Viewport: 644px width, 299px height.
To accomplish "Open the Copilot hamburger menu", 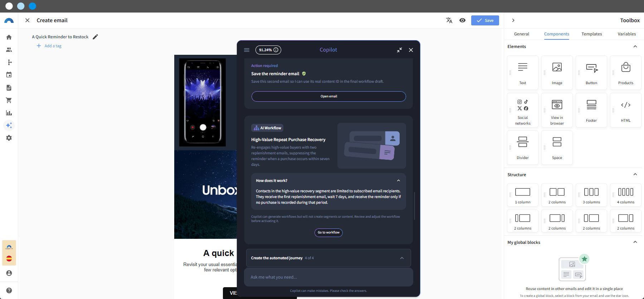I will pos(247,50).
